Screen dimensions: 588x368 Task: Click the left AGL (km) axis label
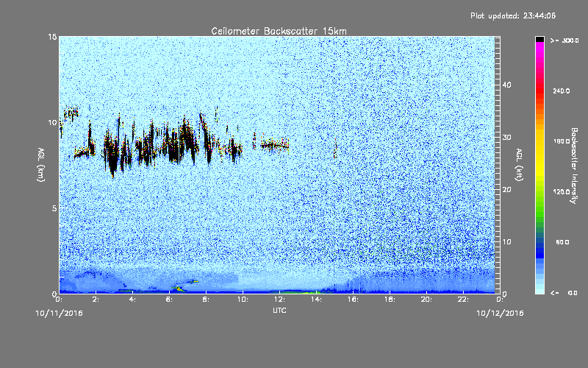click(41, 164)
